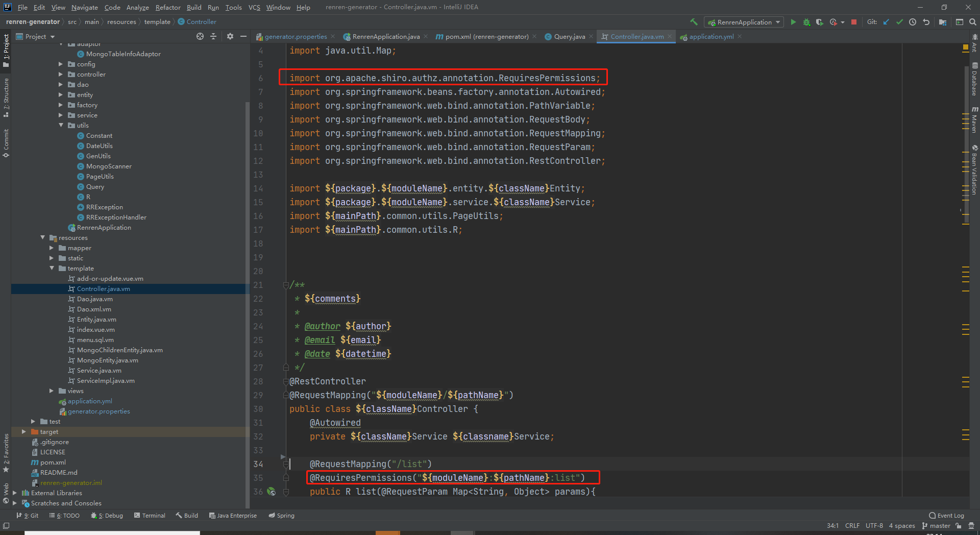Viewport: 980px width, 535px height.
Task: Open Dao.xml.vm in the project tree
Action: 94,309
